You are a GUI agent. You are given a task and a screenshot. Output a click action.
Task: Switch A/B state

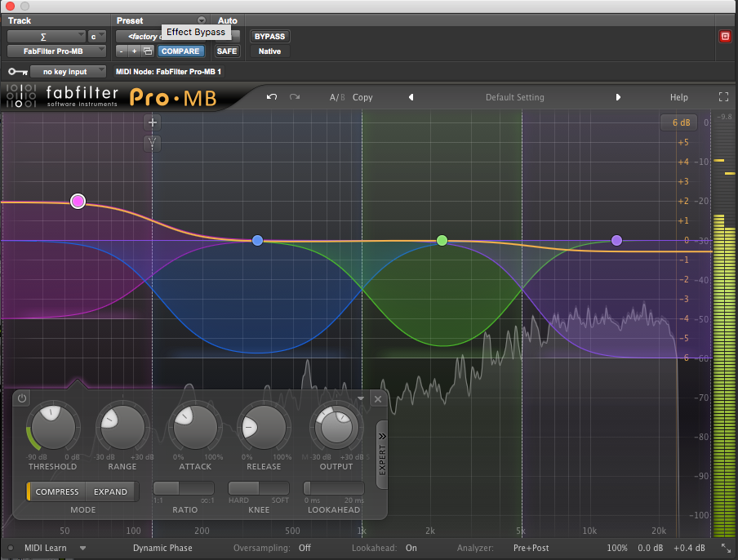[x=337, y=97]
